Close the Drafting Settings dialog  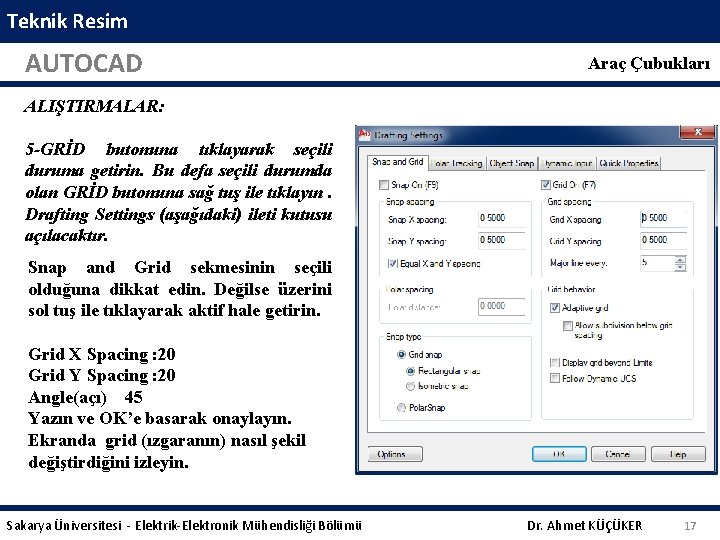[x=697, y=132]
